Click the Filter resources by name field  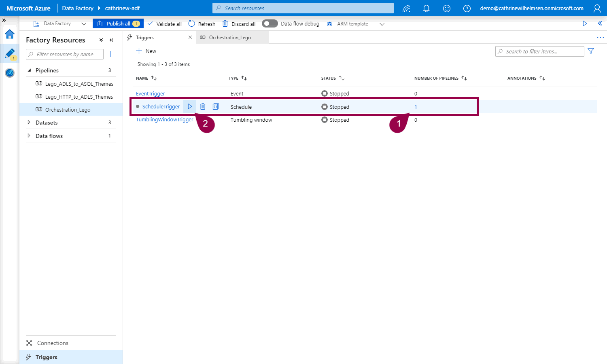coord(65,54)
